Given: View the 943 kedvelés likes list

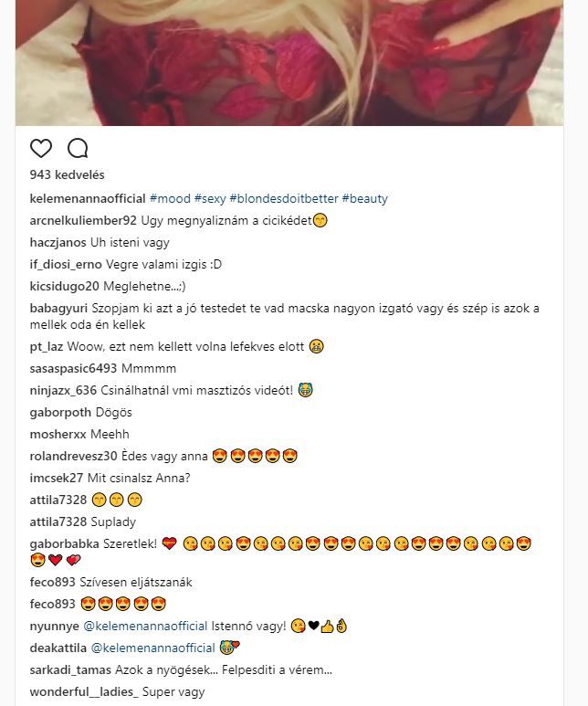Looking at the screenshot, I should coord(67,174).
